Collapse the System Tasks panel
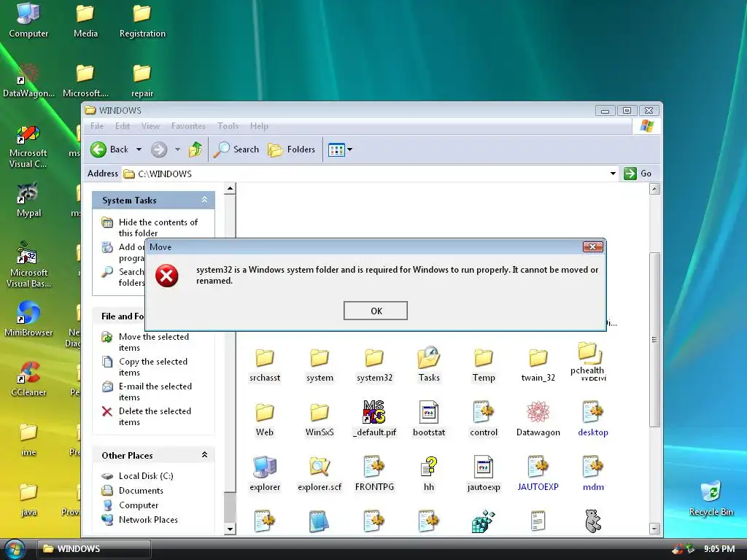Screen dimensions: 747x560 (x=204, y=200)
